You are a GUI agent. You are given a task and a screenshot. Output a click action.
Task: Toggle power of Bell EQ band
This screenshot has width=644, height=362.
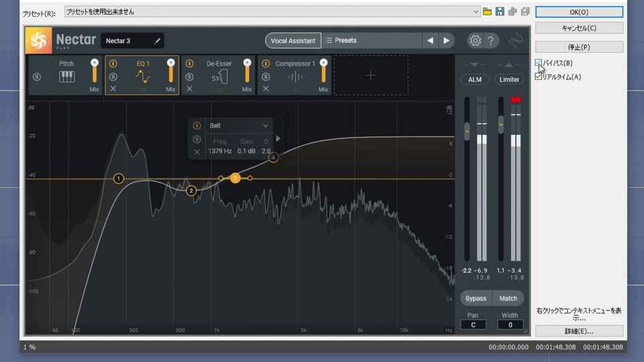pos(197,125)
